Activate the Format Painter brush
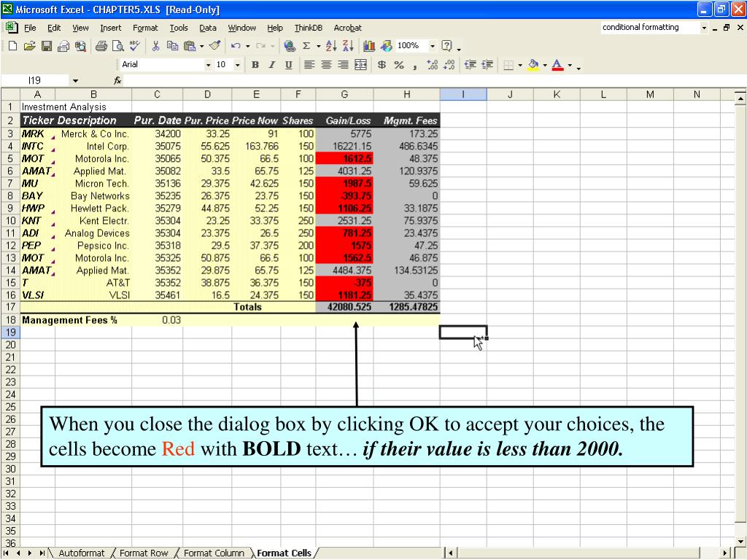 (x=215, y=46)
